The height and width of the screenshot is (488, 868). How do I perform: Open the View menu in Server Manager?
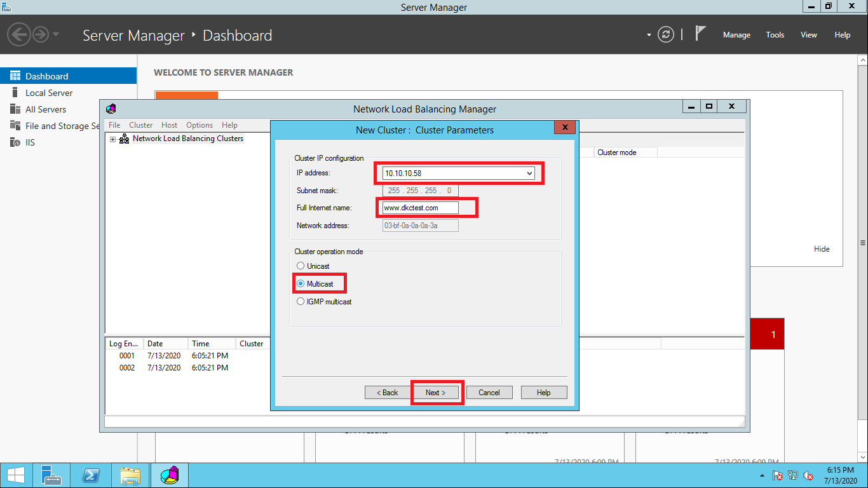click(x=809, y=35)
